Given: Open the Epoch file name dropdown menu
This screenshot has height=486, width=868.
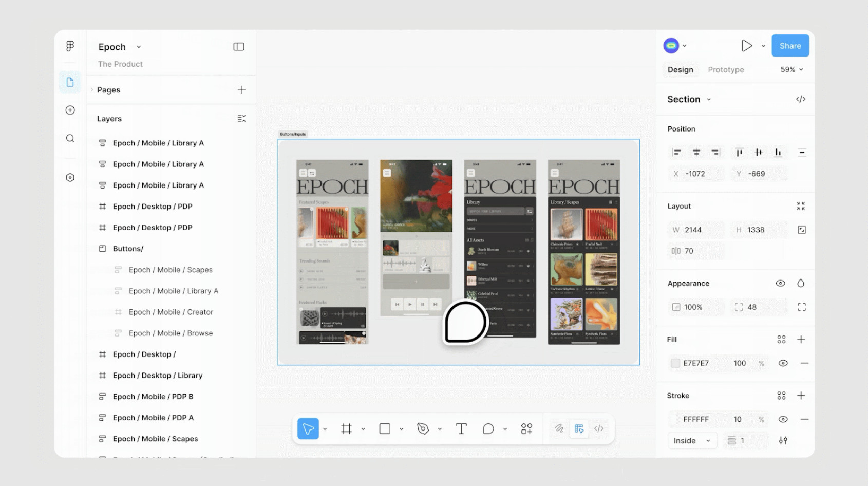Looking at the screenshot, I should click(138, 46).
